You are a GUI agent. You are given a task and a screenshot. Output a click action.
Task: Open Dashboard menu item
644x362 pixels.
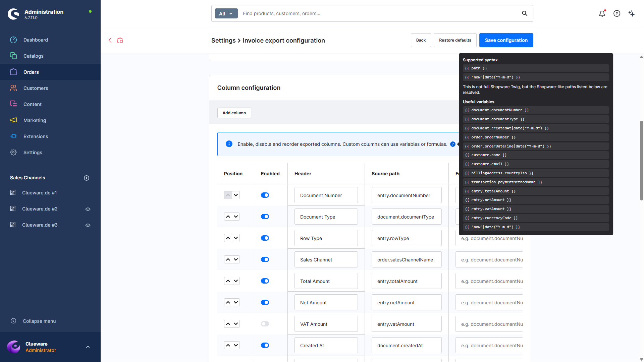(50, 40)
